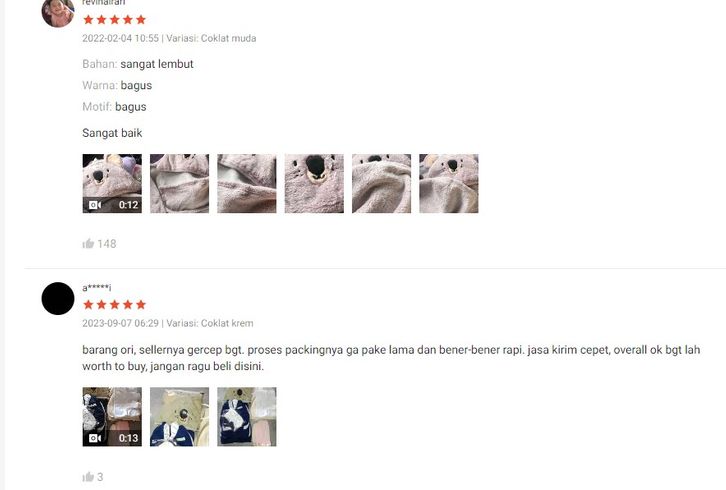This screenshot has height=490, width=726.
Task: Click the five-star rating of first review
Action: click(114, 19)
